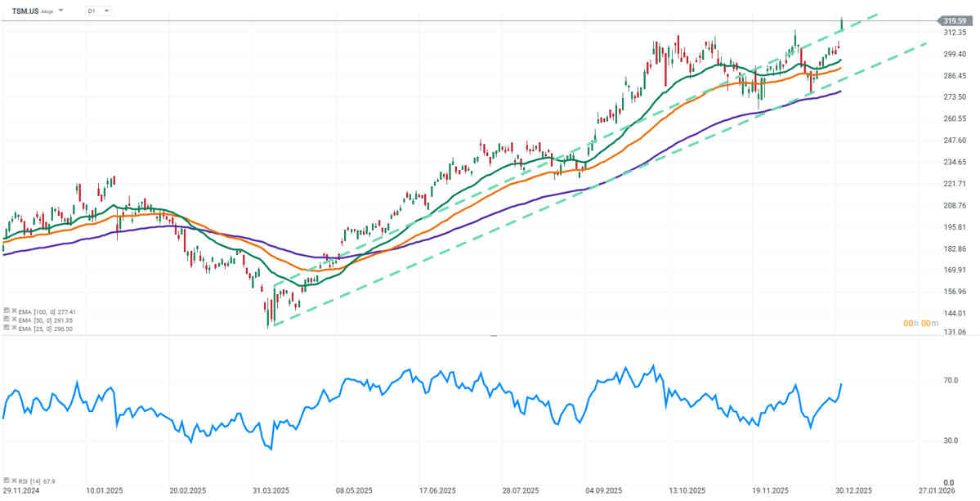Click the TSM.US symbol name
The width and height of the screenshot is (980, 501).
click(x=25, y=11)
